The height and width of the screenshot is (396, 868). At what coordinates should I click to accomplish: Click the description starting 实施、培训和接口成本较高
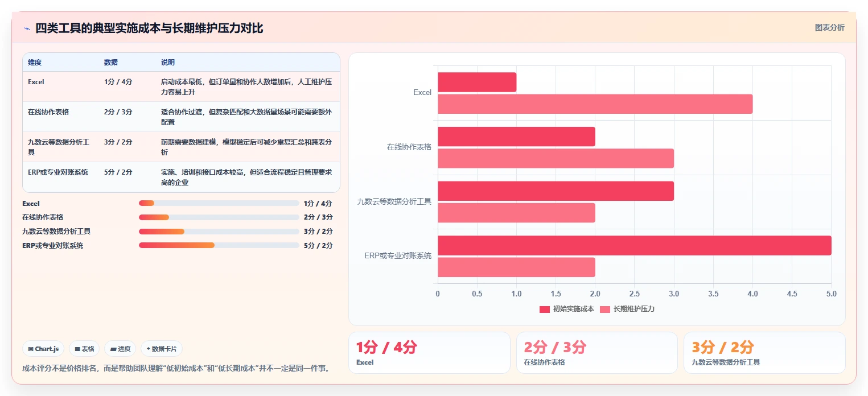246,177
